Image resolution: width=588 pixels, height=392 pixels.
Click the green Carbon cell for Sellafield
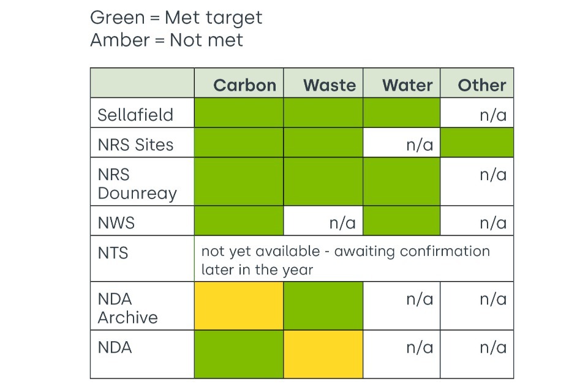point(239,113)
